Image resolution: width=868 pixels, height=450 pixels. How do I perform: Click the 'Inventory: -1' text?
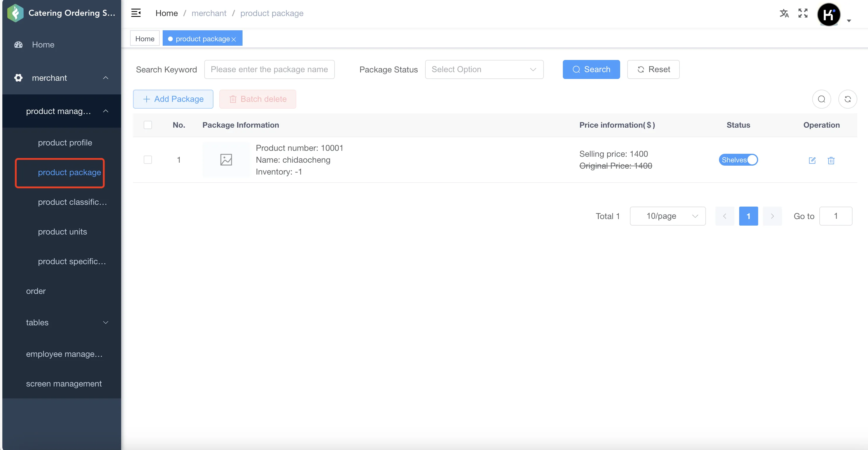point(279,172)
